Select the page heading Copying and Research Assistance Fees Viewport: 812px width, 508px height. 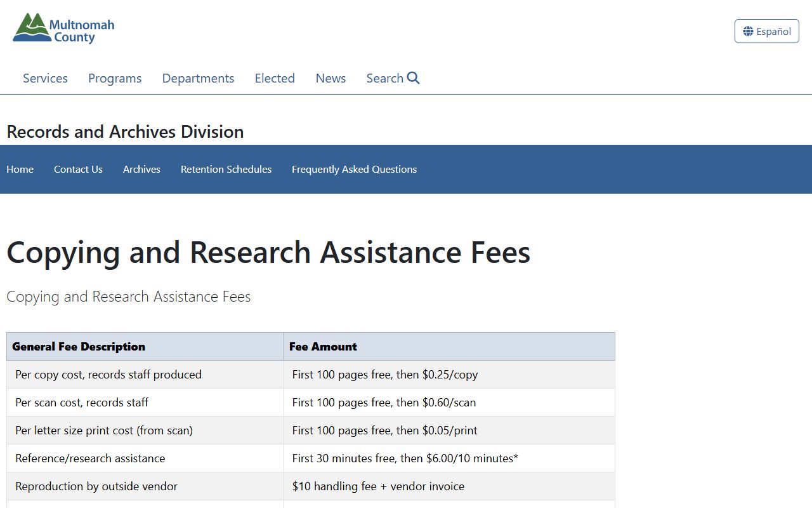[x=268, y=252]
